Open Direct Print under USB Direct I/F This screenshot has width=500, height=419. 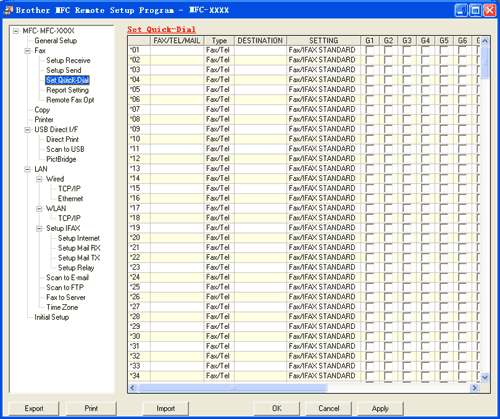[63, 139]
